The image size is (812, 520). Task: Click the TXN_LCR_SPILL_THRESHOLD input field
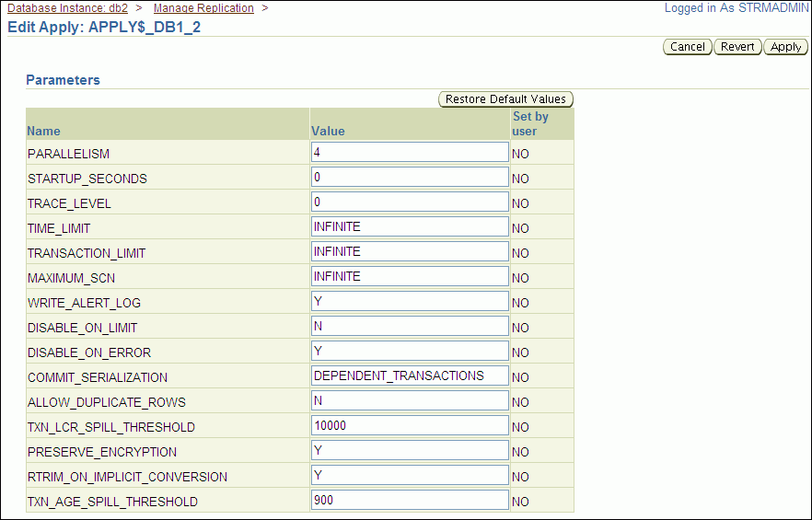[x=410, y=425]
